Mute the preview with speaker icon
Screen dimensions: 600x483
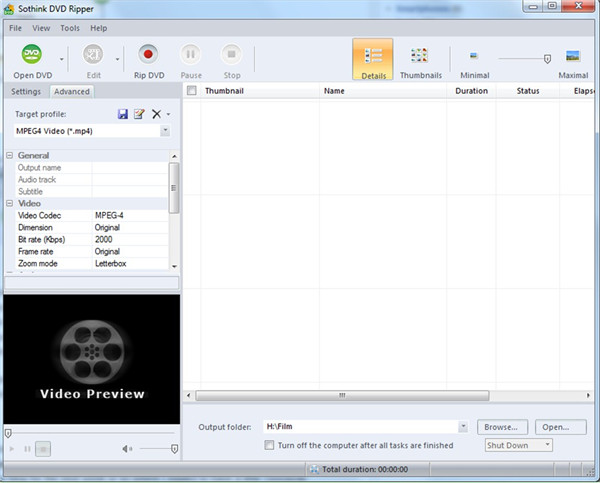click(127, 449)
